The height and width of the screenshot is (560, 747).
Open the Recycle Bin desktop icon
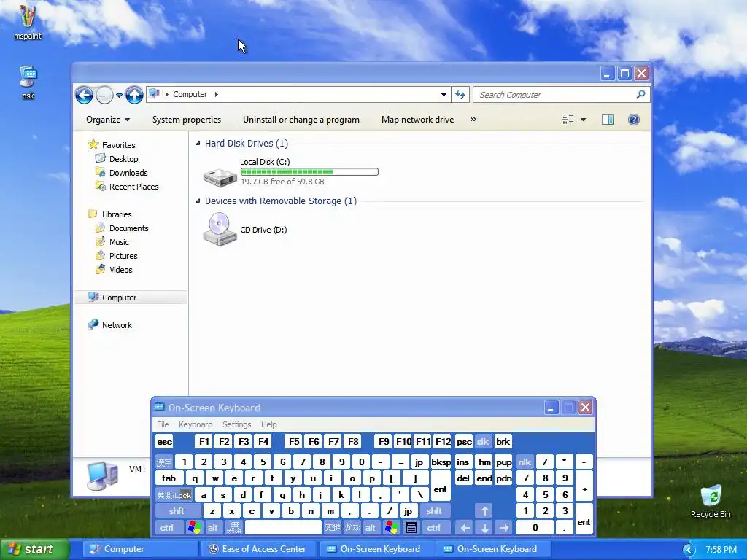711,502
